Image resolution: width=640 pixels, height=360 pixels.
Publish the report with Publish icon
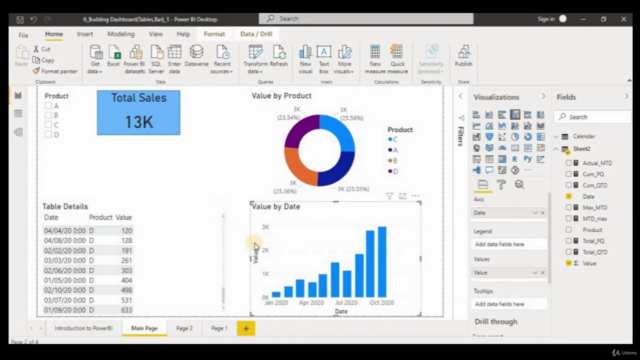(463, 53)
